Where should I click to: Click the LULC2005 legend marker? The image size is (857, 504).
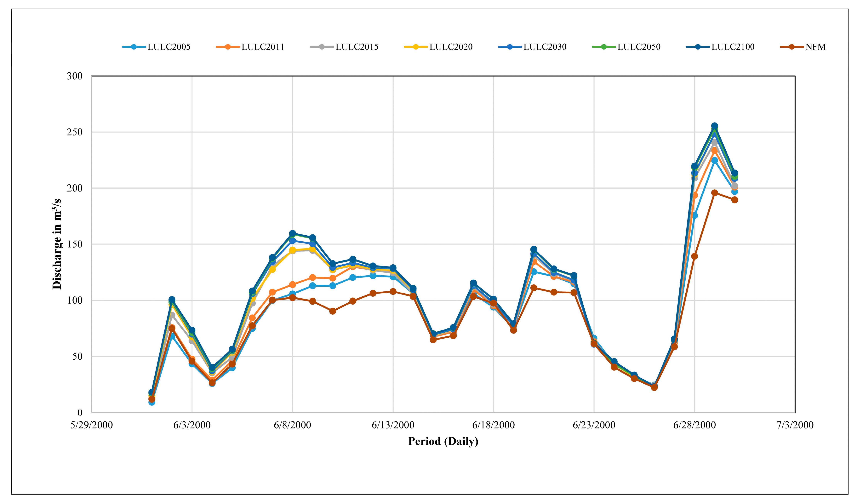tap(134, 47)
